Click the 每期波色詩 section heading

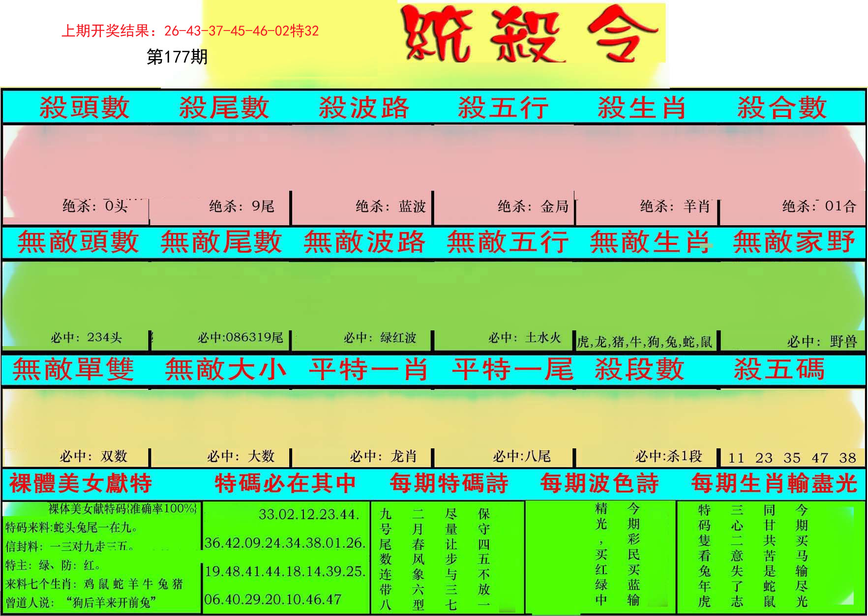599,483
